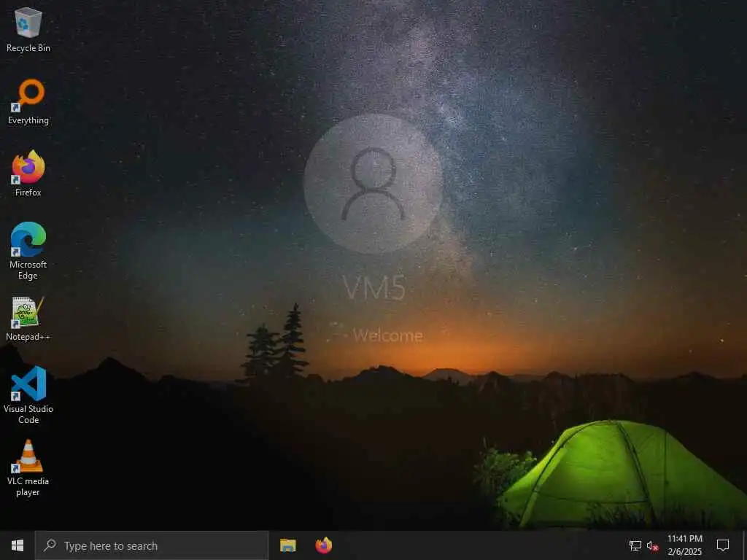Viewport: 747px width, 560px height.
Task: Select the Microsoft Edge desktop shortcut
Action: click(28, 251)
